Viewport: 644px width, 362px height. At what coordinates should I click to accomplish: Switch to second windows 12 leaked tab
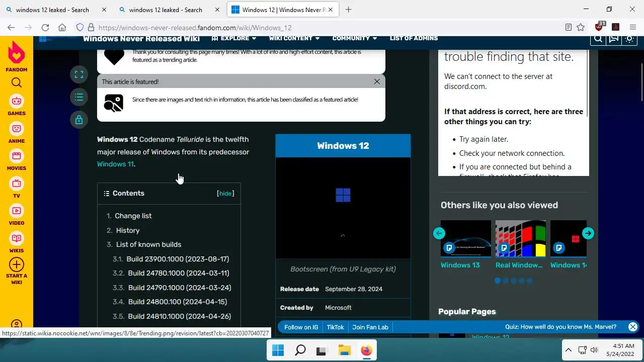166,10
